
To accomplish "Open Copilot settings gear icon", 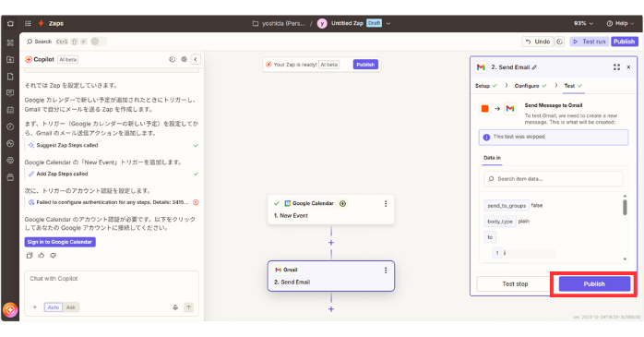I will (x=184, y=60).
